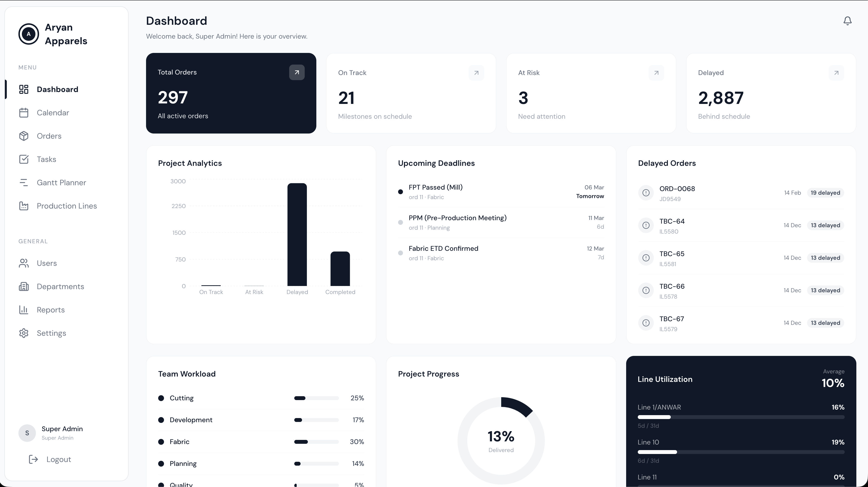This screenshot has height=487, width=868.
Task: Go to Gantt Planner page
Action: pos(61,183)
